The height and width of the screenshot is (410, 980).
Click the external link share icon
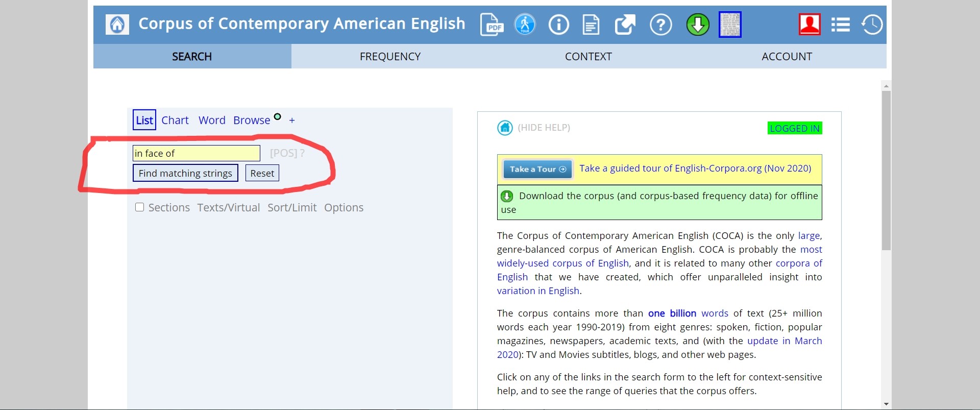click(625, 25)
